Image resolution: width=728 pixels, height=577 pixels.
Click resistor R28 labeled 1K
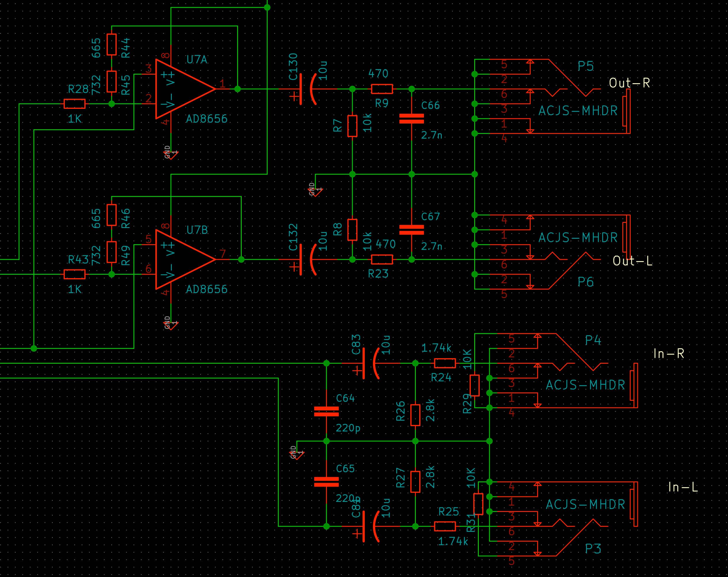pos(75,104)
